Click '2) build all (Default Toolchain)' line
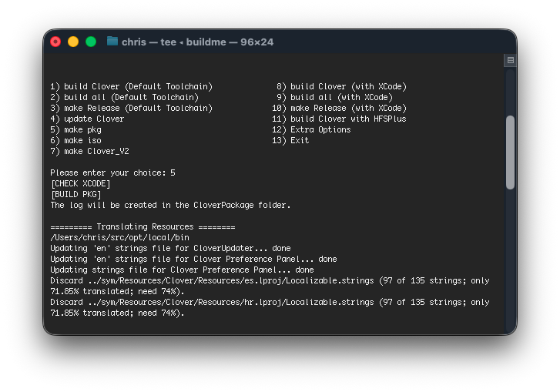 coord(124,97)
